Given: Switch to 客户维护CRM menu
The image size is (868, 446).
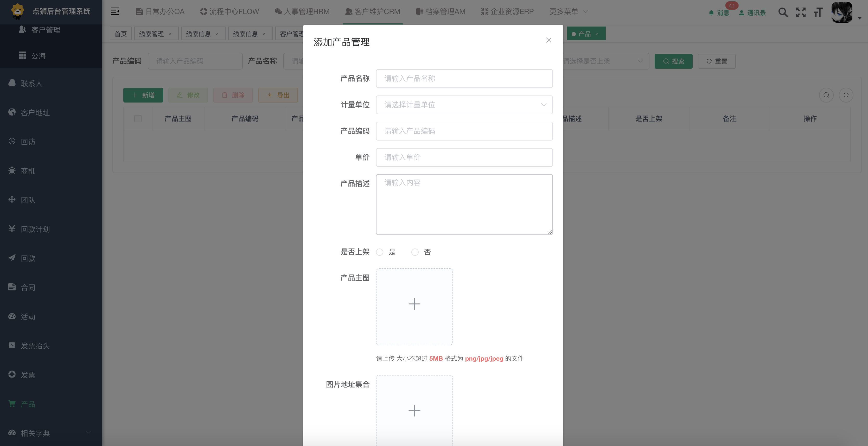Looking at the screenshot, I should tap(373, 11).
